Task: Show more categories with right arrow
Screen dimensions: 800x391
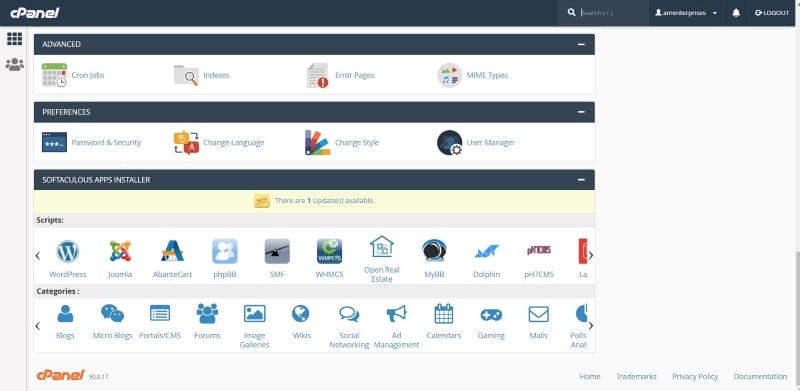Action: click(591, 326)
